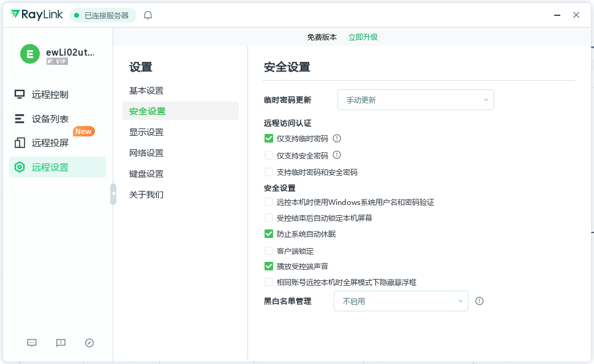Click the green E user avatar
Viewport: 594px width, 364px height.
[30, 54]
